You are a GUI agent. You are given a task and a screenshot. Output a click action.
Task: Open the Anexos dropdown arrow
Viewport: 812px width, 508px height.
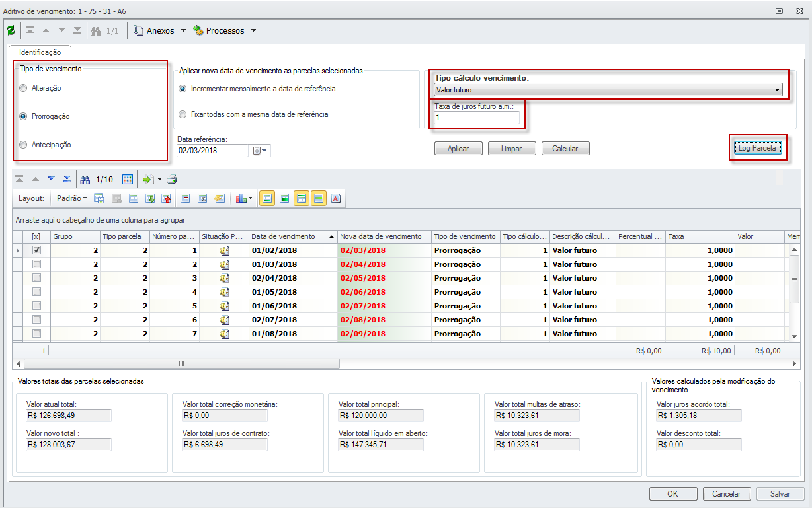184,30
